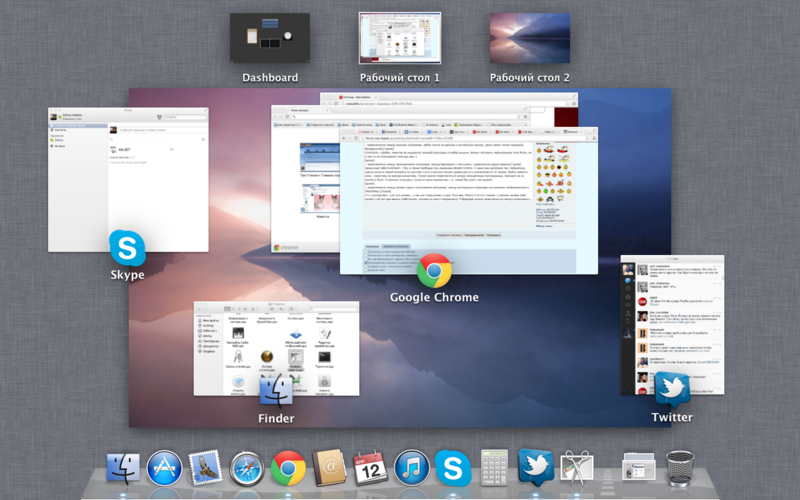Select the Finder utilities window preview
The width and height of the screenshot is (800, 500).
click(277, 348)
